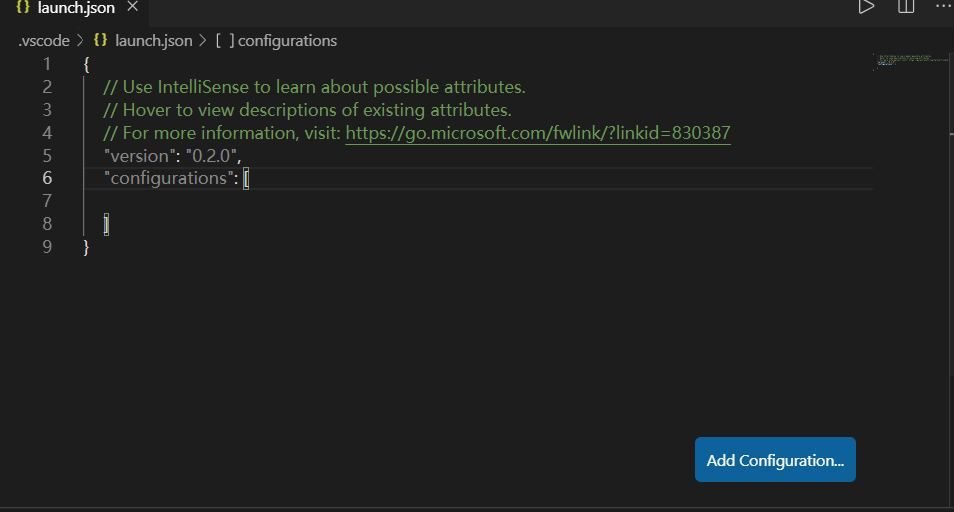Image resolution: width=954 pixels, height=512 pixels.
Task: Click line number 5 in the gutter
Action: (47, 156)
